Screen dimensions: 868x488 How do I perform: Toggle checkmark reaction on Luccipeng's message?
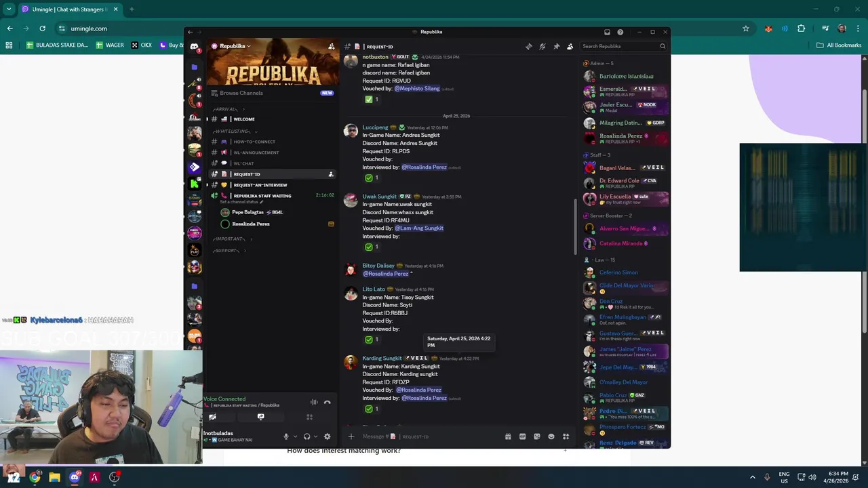(x=372, y=178)
